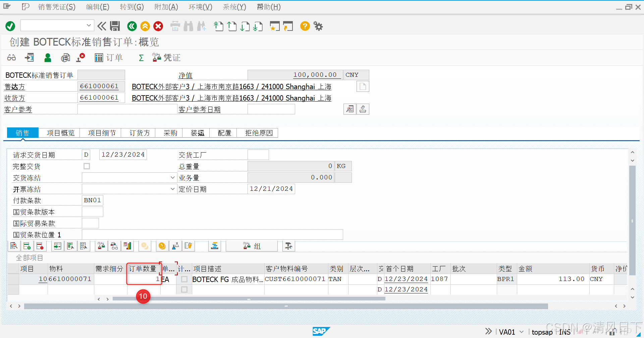Click the blue flask icon in item toolbar
Image resolution: width=644 pixels, height=338 pixels.
coord(175,246)
